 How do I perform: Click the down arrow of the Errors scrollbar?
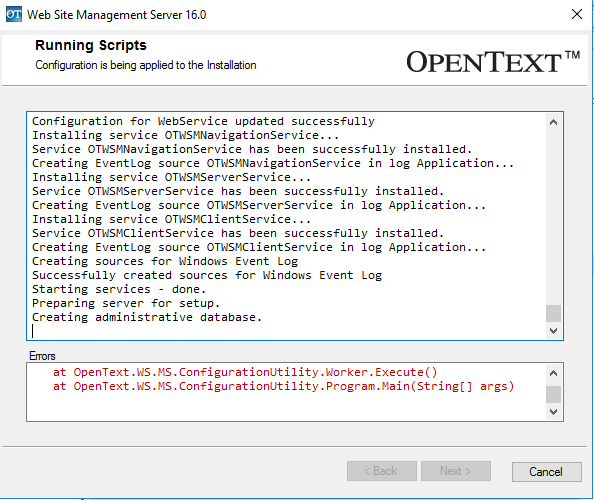coord(553,411)
